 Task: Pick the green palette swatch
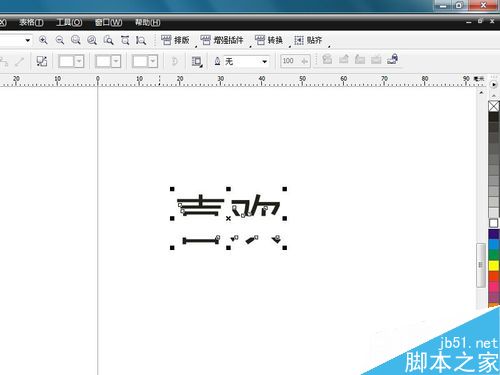tap(494, 255)
